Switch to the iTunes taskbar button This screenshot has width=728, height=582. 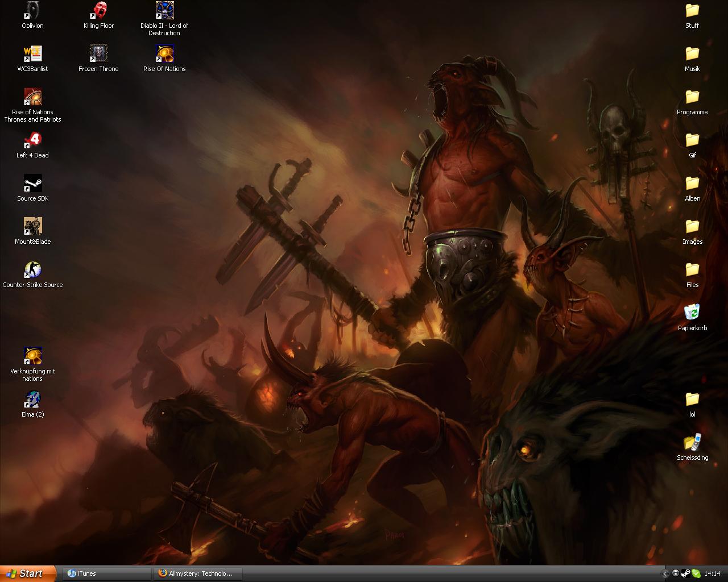tap(108, 573)
